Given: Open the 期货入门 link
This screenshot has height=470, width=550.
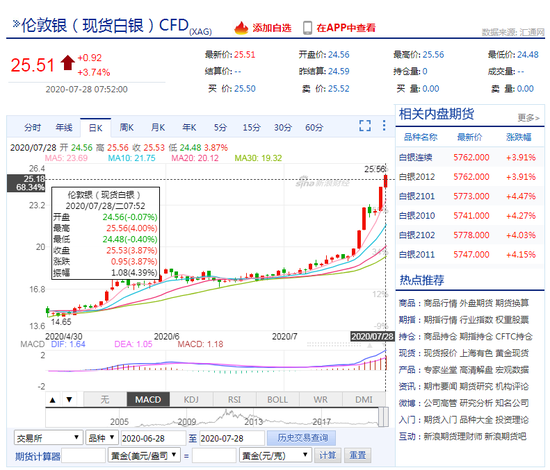Looking at the screenshot, I should pyautogui.click(x=440, y=419).
